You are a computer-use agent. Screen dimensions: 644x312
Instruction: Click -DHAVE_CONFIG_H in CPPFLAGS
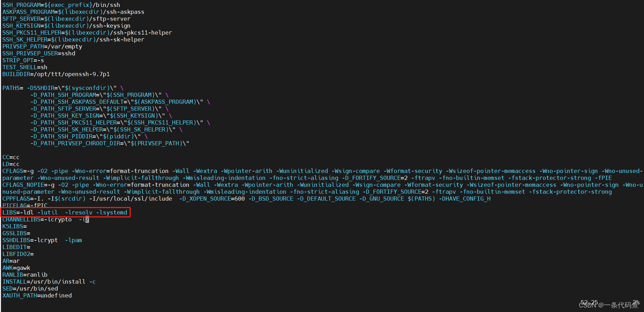(465, 199)
